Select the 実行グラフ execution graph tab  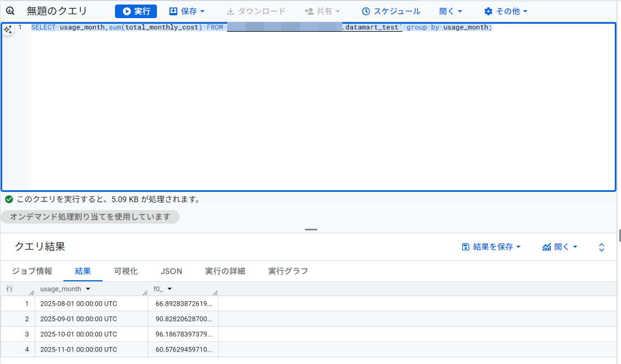click(287, 271)
